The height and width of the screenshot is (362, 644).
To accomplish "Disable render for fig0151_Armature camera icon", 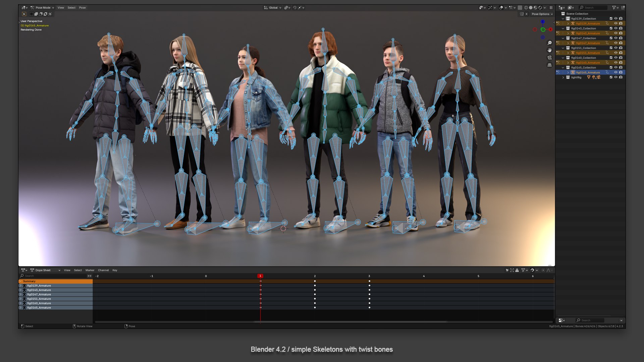I will point(621,53).
